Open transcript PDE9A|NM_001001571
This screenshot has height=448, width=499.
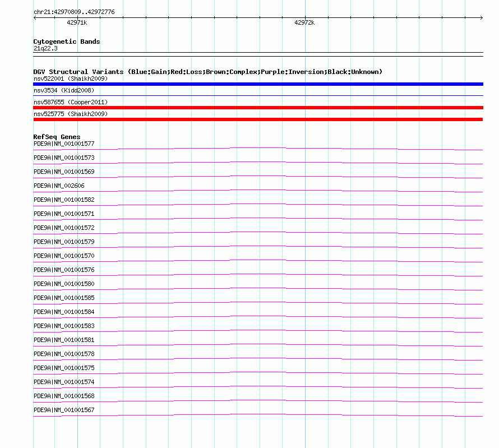point(64,214)
